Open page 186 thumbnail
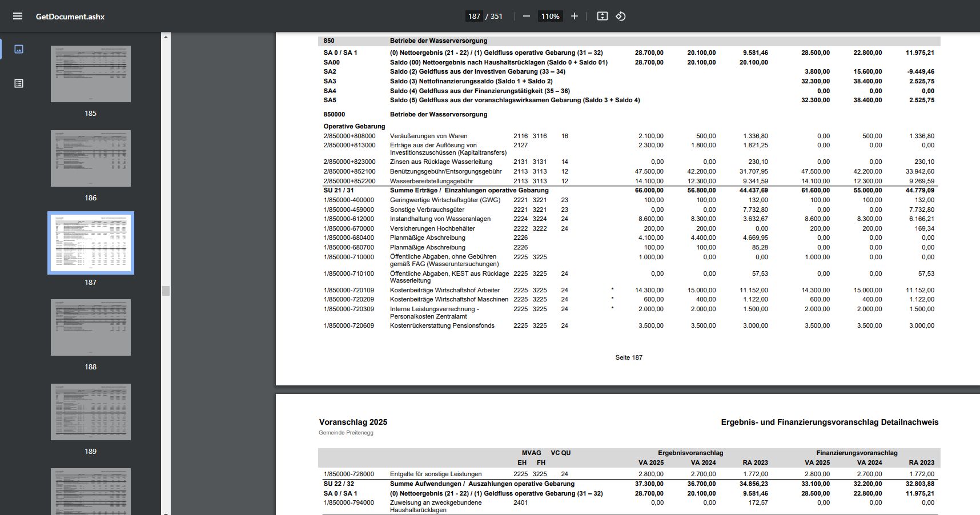The width and height of the screenshot is (980, 515). 91,158
